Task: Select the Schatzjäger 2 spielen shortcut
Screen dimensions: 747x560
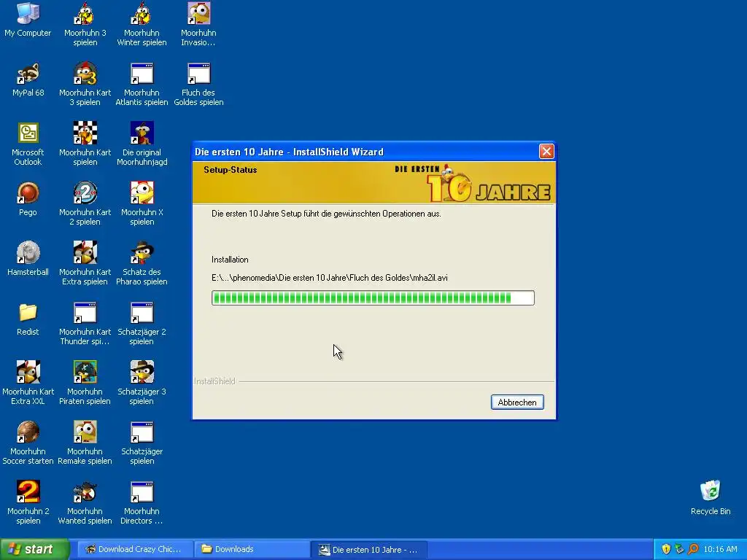Action: pos(142,324)
